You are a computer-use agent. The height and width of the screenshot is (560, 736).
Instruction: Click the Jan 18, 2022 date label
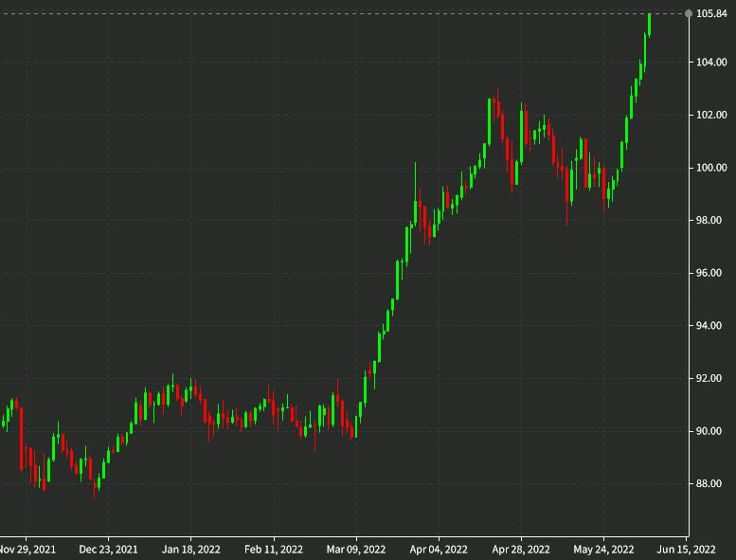[x=191, y=550]
